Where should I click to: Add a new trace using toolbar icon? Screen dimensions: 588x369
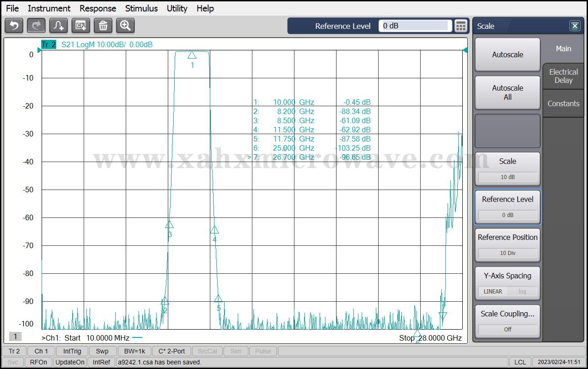(59, 26)
